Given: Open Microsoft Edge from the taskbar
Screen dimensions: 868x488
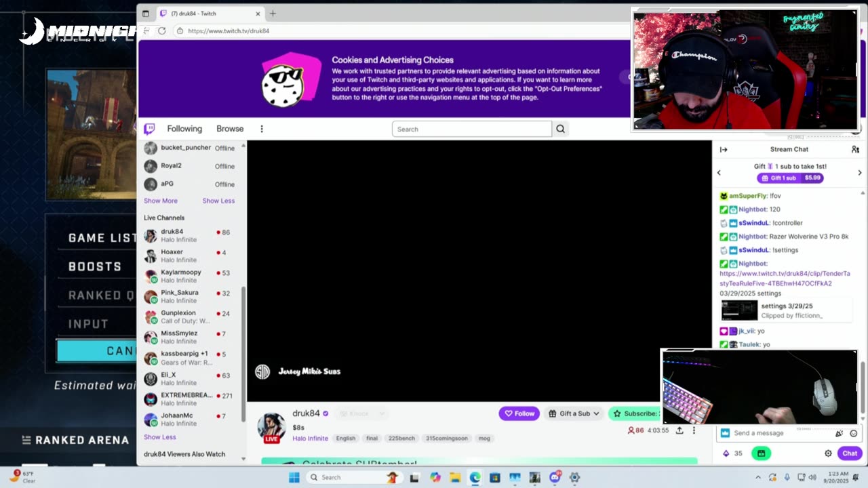Looking at the screenshot, I should click(475, 477).
